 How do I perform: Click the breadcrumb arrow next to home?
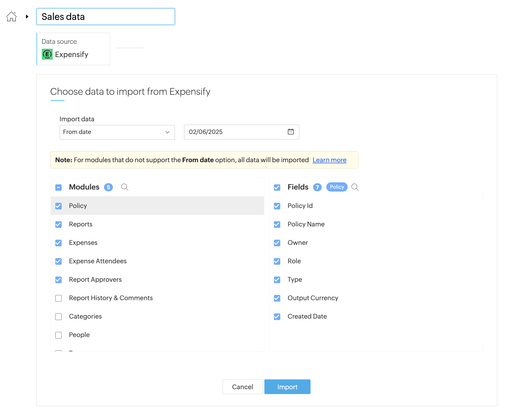pos(27,17)
